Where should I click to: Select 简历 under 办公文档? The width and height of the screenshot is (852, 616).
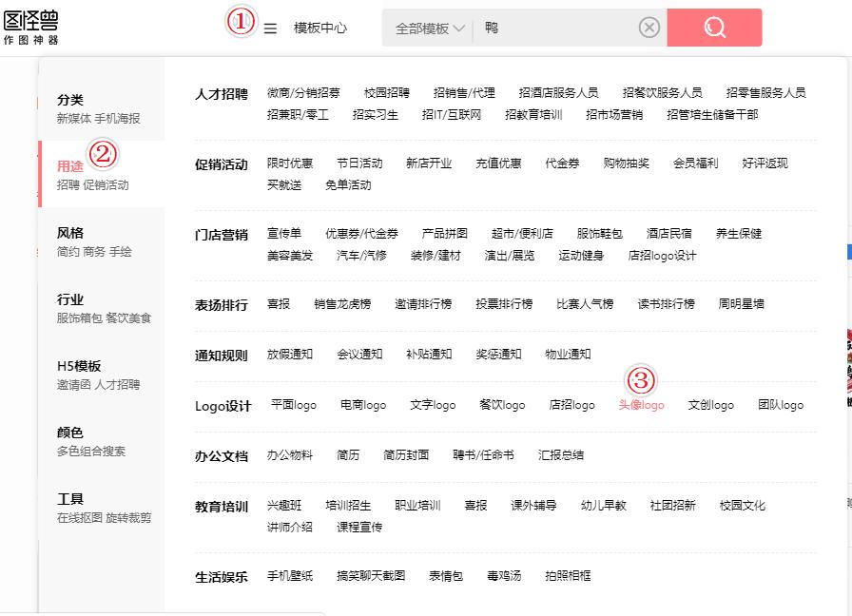pyautogui.click(x=347, y=454)
